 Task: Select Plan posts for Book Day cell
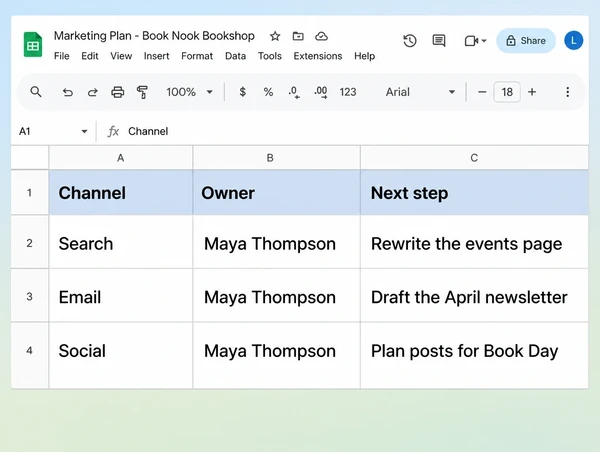tap(474, 356)
